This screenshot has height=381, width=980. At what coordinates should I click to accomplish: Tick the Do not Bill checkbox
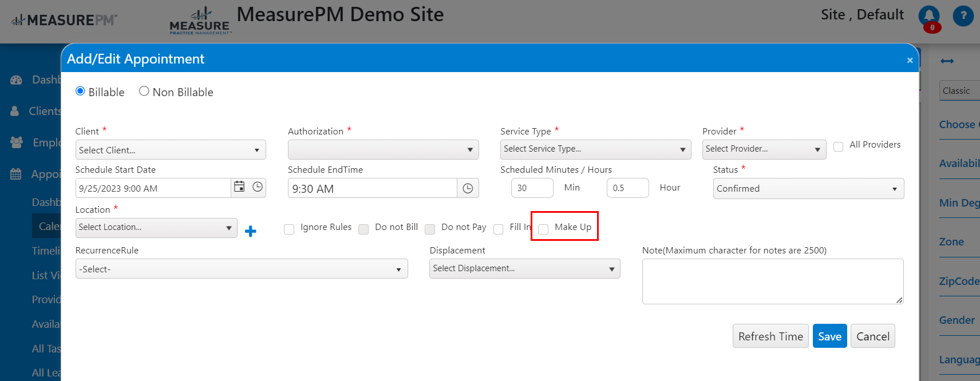point(363,229)
